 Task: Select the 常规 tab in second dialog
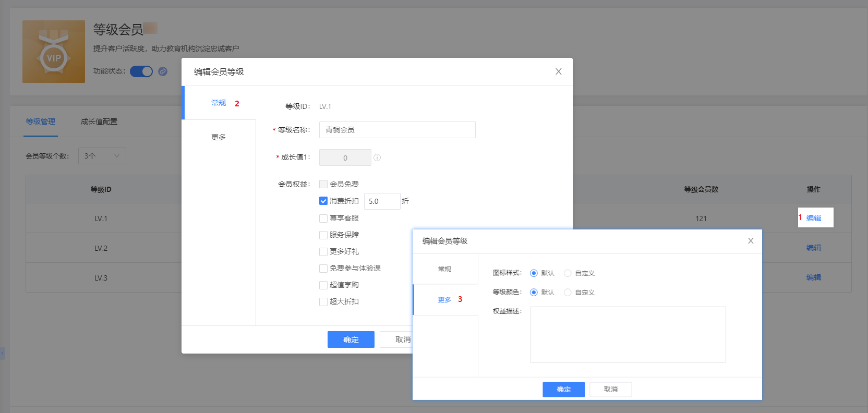click(444, 269)
